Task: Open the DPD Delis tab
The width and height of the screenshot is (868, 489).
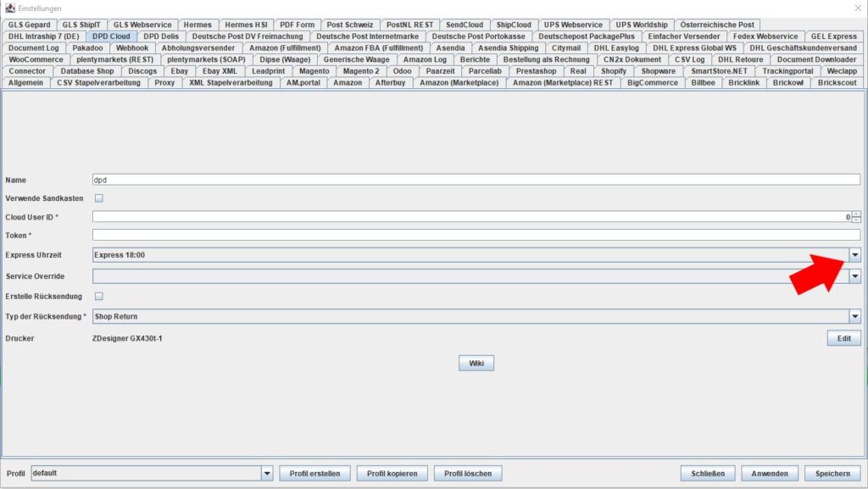Action: [x=161, y=36]
